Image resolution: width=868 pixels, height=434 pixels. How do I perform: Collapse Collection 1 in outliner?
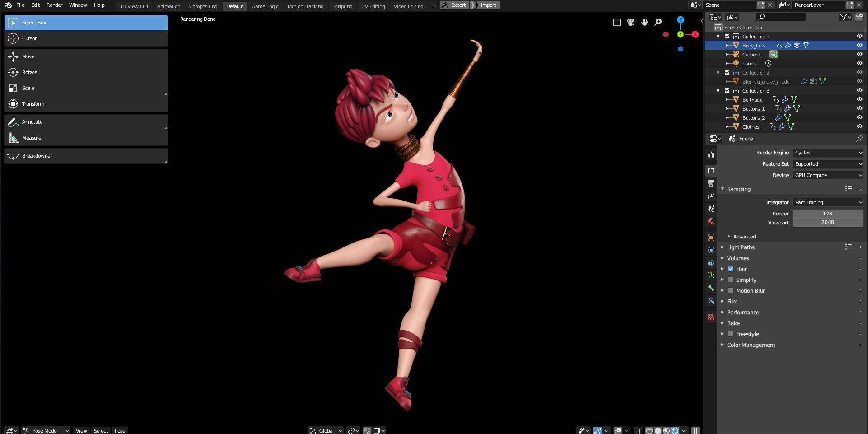(x=718, y=36)
